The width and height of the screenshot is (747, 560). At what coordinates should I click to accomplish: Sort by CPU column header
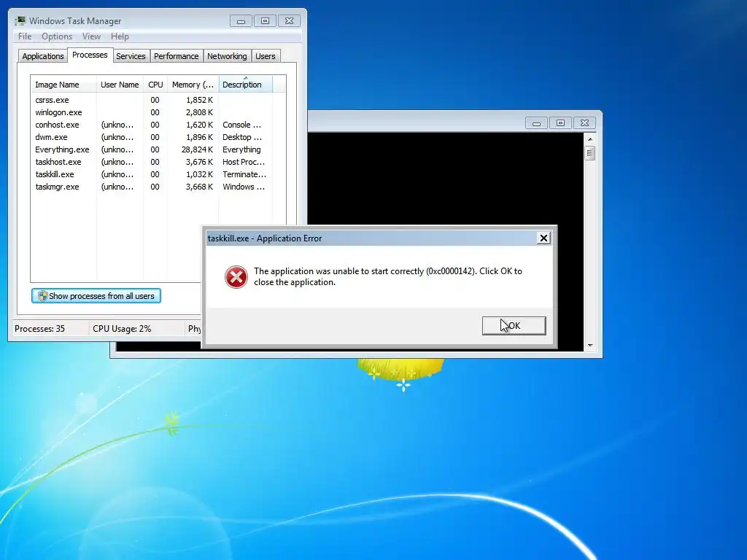pyautogui.click(x=155, y=85)
